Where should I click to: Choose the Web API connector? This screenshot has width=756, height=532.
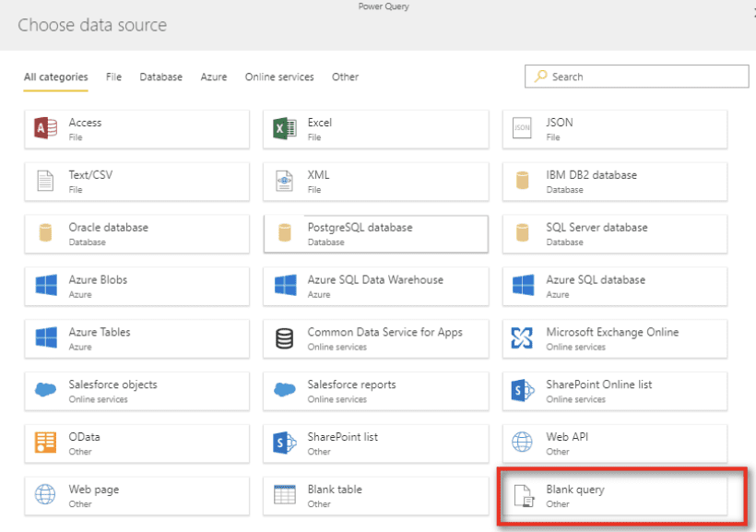coord(614,443)
